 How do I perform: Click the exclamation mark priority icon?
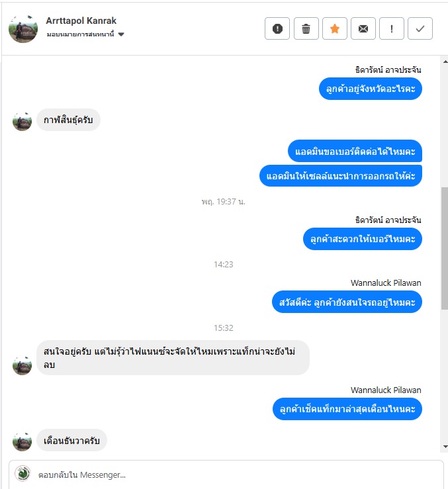click(392, 28)
